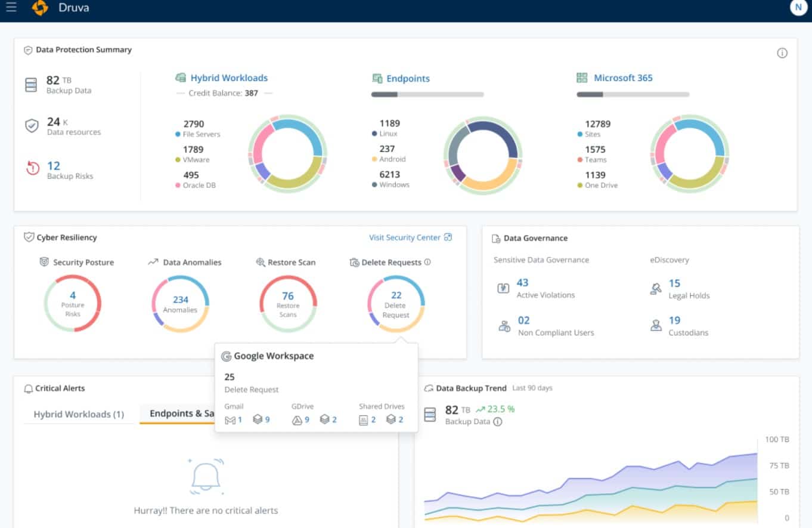Screen dimensions: 812x528
Task: Switch to the Hybrid Workloads (1) alerts tab
Action: click(x=78, y=414)
